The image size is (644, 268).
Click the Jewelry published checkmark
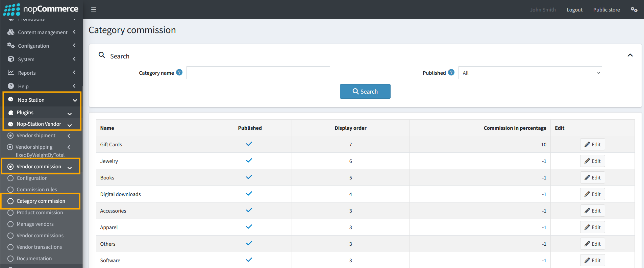click(x=249, y=161)
